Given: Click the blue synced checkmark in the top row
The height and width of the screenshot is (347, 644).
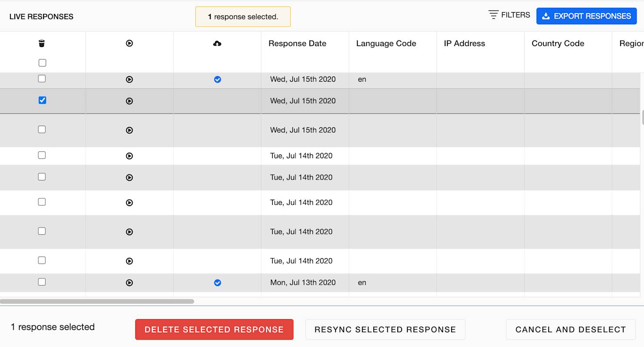Looking at the screenshot, I should [218, 79].
